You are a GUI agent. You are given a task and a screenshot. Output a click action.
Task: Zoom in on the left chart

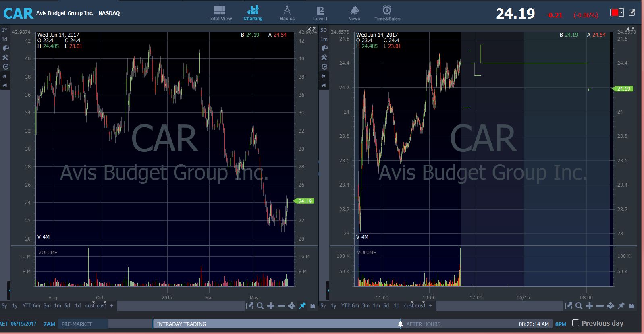pos(271,306)
